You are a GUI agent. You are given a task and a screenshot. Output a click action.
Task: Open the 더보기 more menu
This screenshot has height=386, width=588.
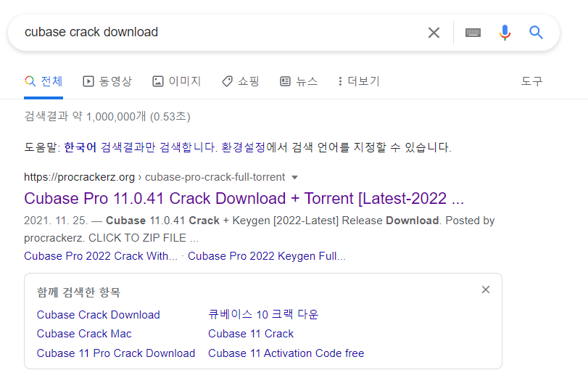[359, 81]
